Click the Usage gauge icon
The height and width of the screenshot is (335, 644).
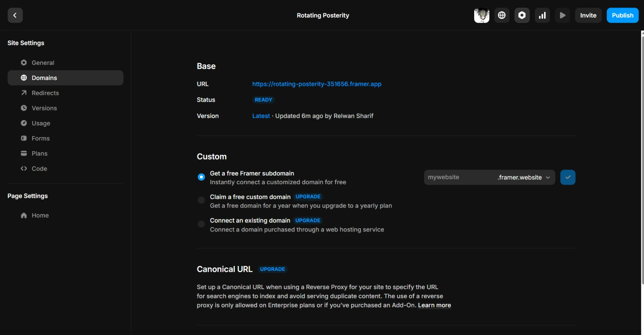(x=24, y=123)
